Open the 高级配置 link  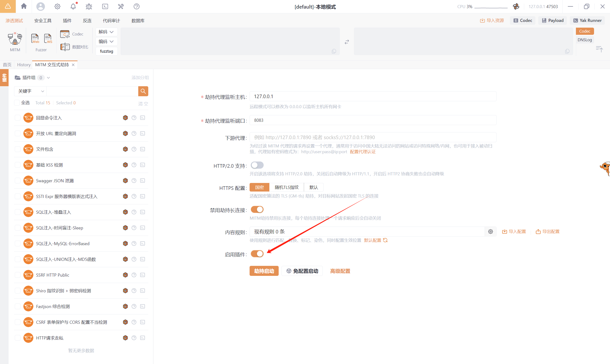[340, 271]
